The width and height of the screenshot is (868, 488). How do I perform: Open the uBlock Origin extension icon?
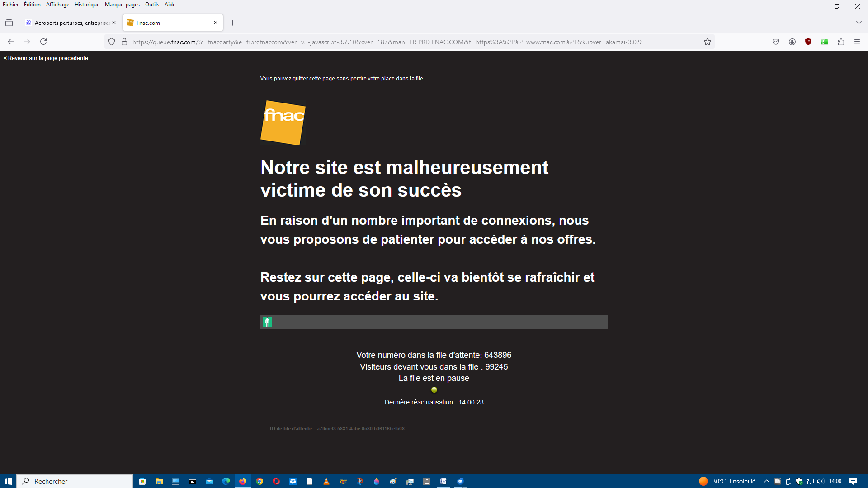[808, 42]
